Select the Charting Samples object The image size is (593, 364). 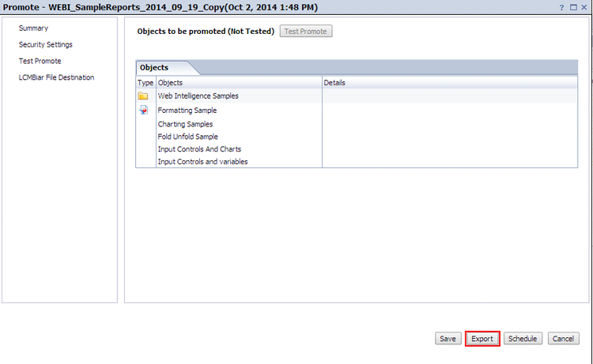185,124
